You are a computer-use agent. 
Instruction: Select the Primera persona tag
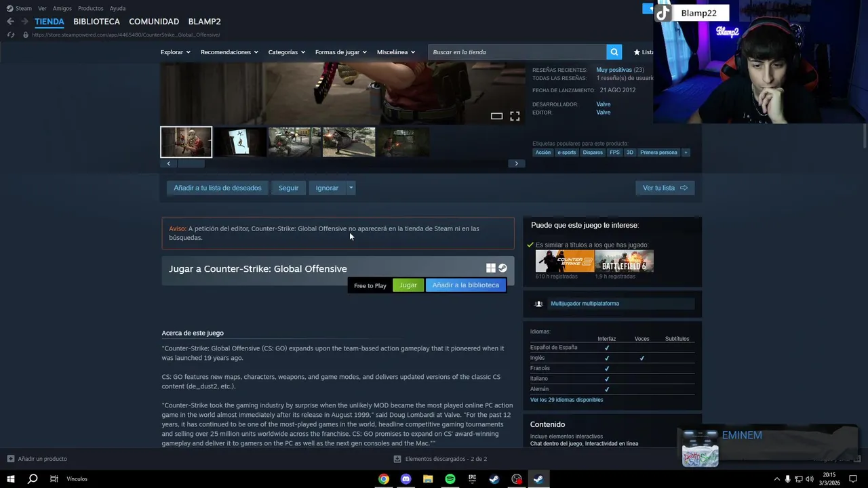tap(658, 152)
